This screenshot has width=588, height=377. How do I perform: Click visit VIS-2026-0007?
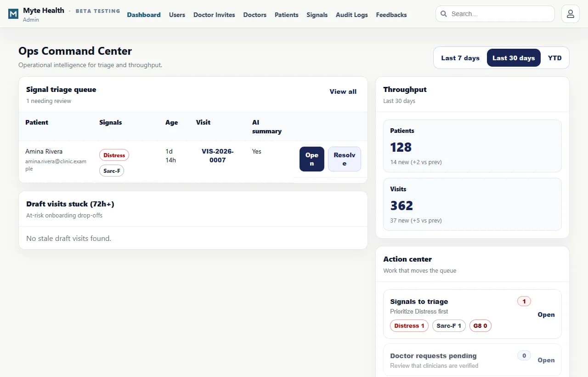(218, 155)
